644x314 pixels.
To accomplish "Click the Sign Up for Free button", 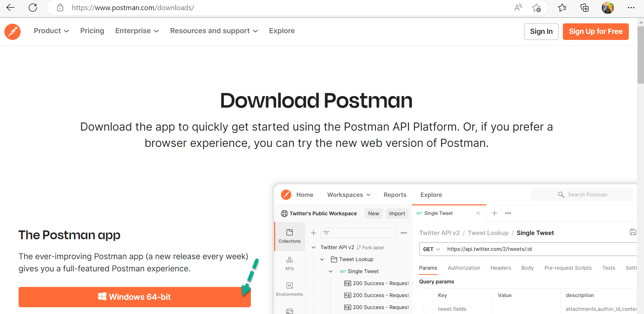I will tap(596, 31).
